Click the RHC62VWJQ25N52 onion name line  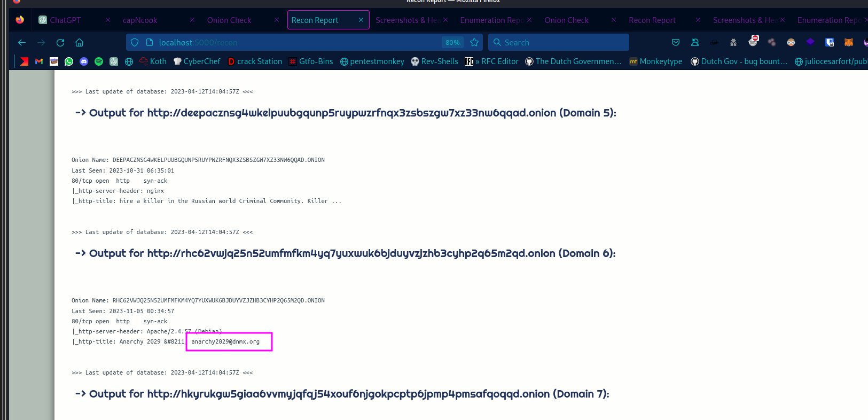(198, 300)
